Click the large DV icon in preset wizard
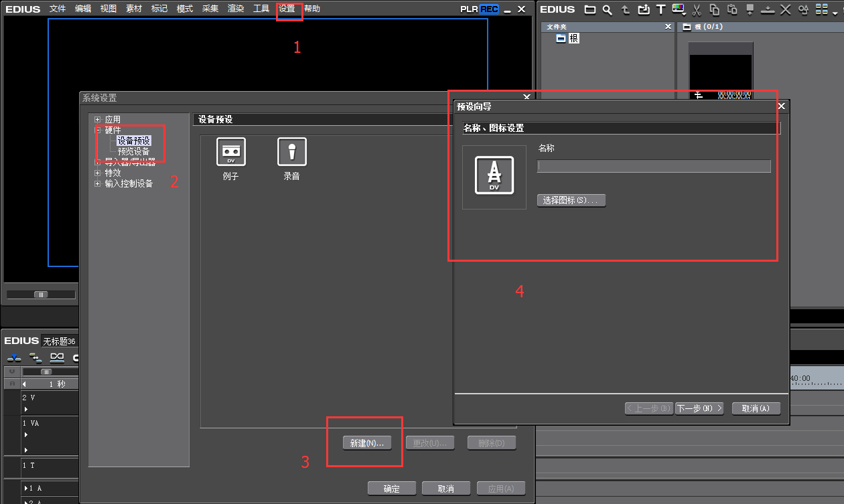Screen dimensions: 844x504 click(494, 175)
